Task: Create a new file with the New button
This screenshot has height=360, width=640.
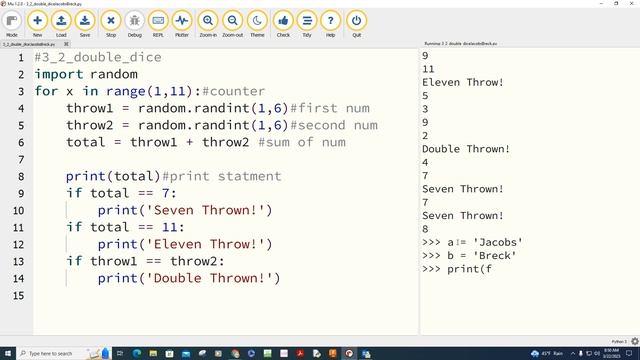Action: pos(37,24)
